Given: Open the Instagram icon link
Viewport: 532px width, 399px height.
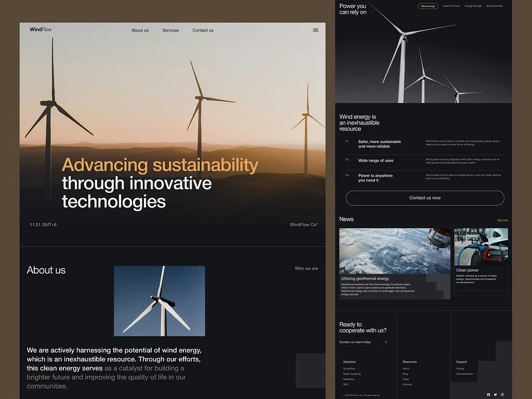Looking at the screenshot, I should point(502,394).
